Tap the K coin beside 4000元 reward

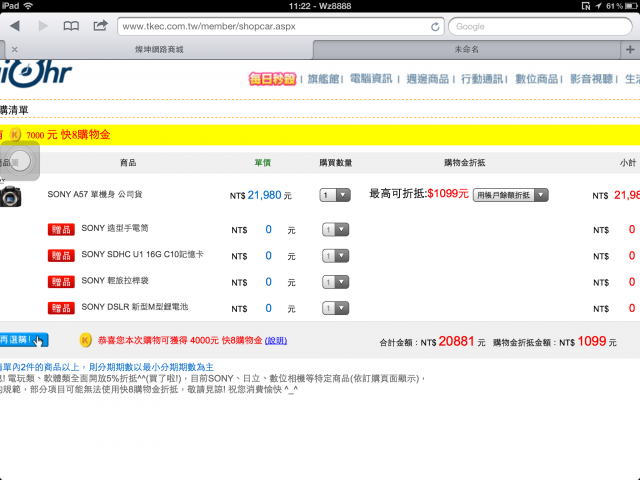click(85, 340)
